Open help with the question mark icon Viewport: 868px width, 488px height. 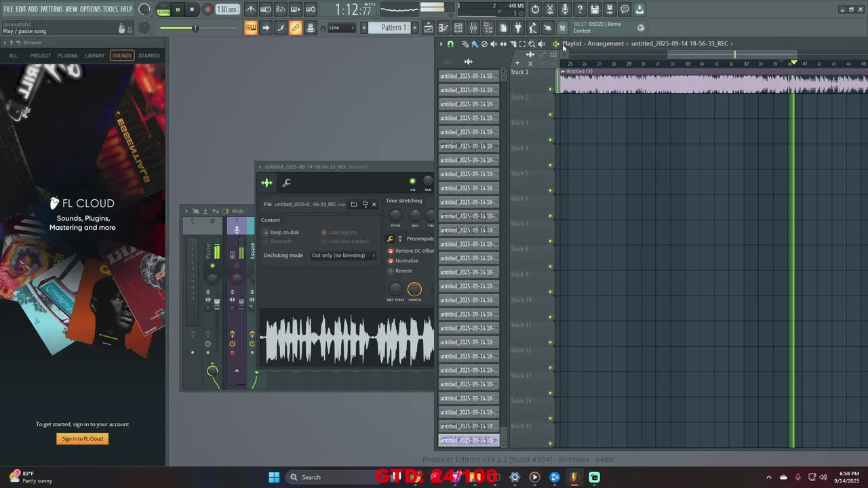580,9
